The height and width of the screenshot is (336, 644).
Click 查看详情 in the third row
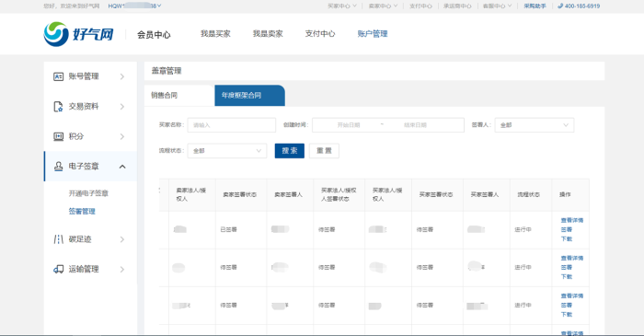click(571, 295)
